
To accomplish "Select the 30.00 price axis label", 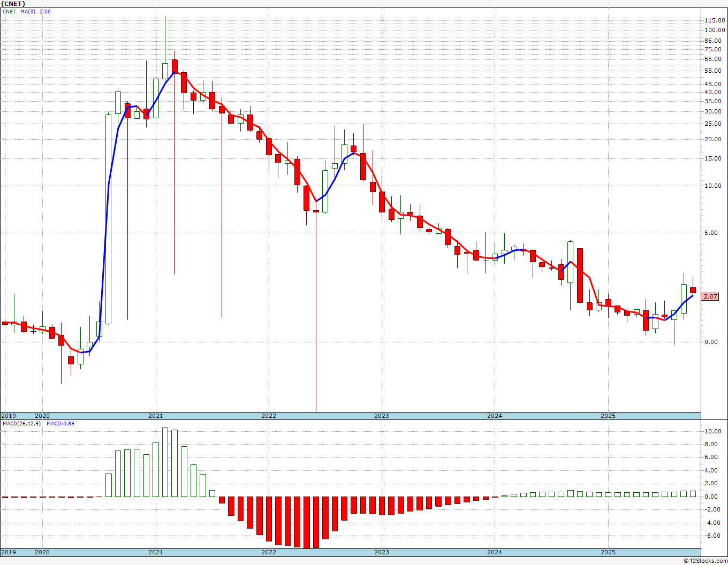I will (x=712, y=111).
